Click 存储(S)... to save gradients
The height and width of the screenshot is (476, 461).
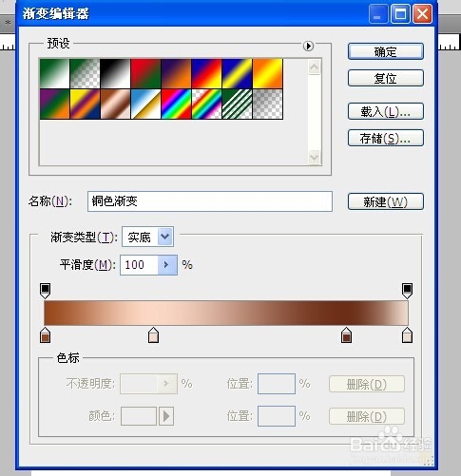(386, 138)
